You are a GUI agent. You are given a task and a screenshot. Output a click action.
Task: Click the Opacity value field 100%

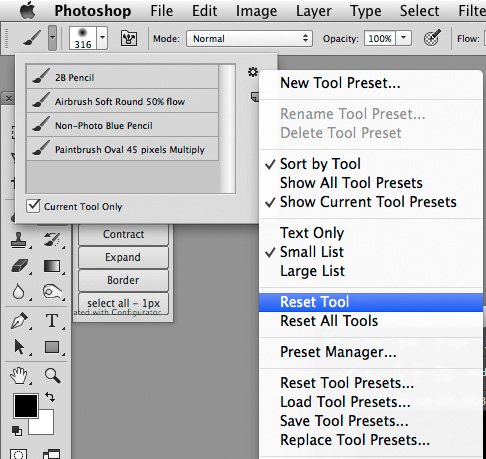[380, 38]
